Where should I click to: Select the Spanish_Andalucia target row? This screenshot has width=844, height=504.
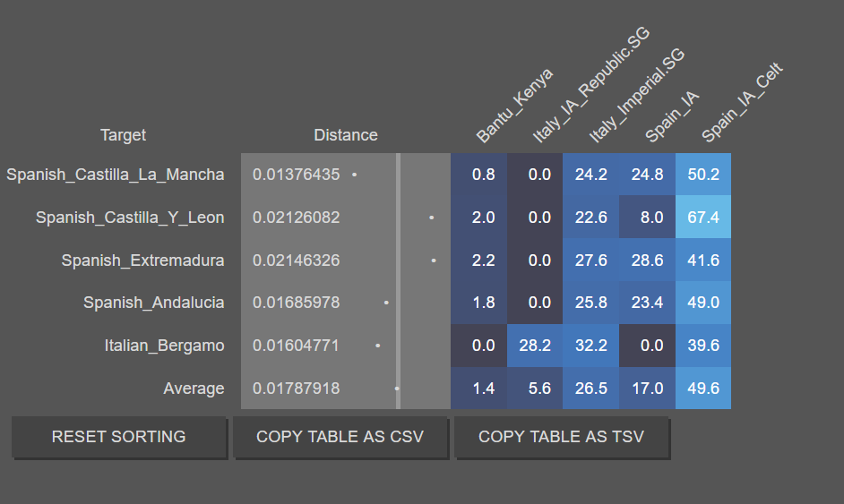click(153, 303)
